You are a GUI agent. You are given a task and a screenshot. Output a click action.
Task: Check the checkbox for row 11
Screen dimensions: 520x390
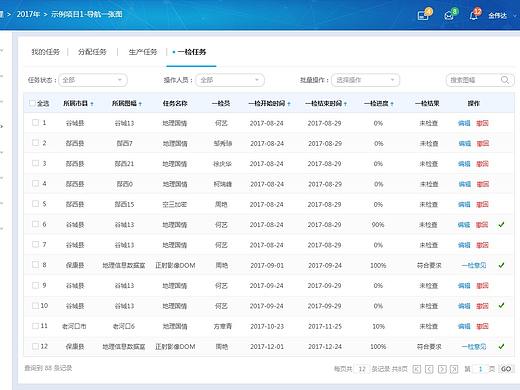[35, 326]
